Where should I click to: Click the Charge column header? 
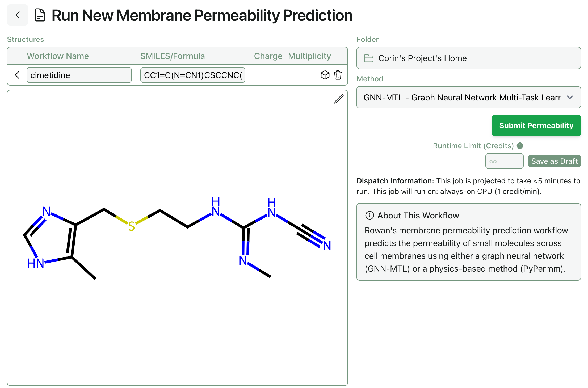(268, 56)
